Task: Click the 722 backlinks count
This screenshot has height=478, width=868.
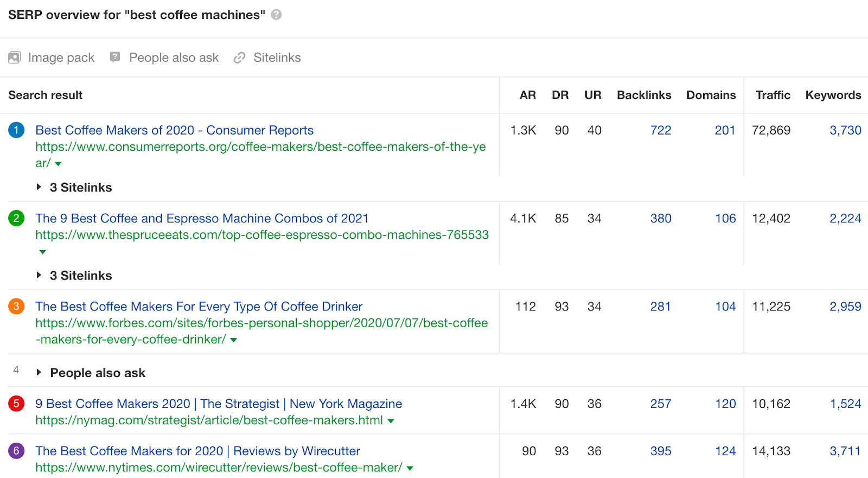Action: coord(660,130)
